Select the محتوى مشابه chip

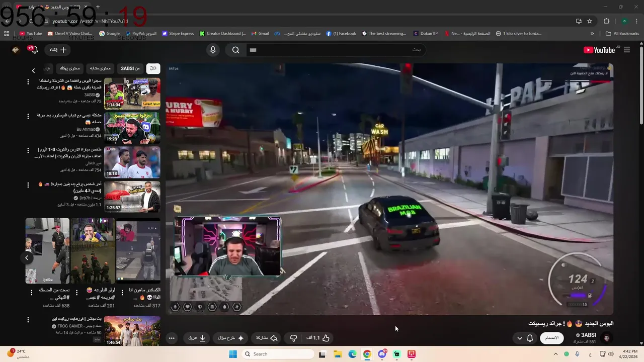(101, 68)
